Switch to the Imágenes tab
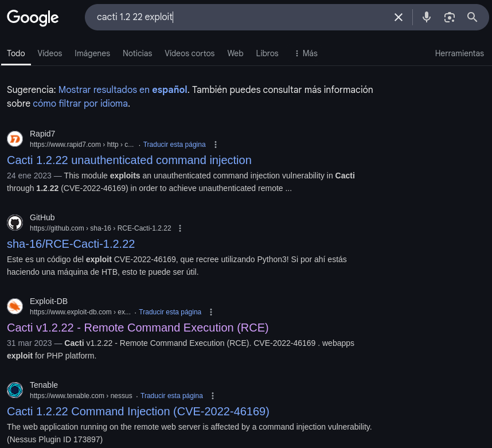 coord(92,53)
